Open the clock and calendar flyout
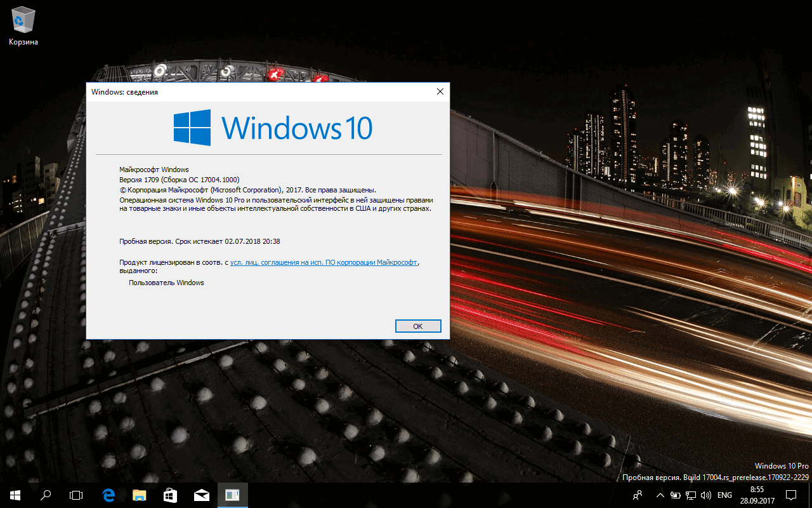 click(756, 495)
